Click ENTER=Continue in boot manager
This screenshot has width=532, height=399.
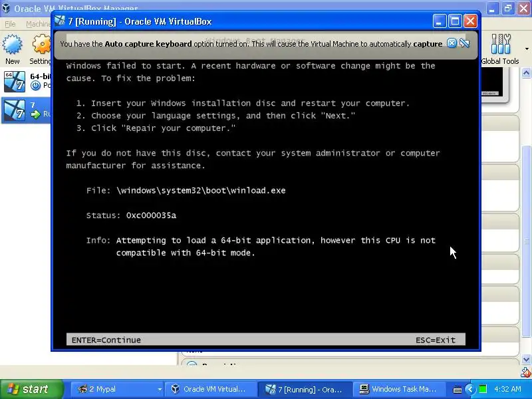pyautogui.click(x=106, y=340)
